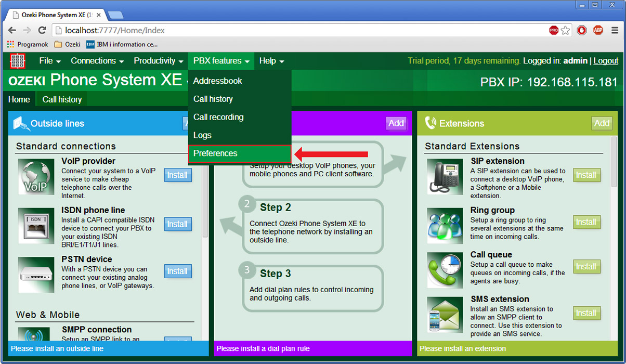
Task: Open the File dropdown menu
Action: tap(50, 61)
